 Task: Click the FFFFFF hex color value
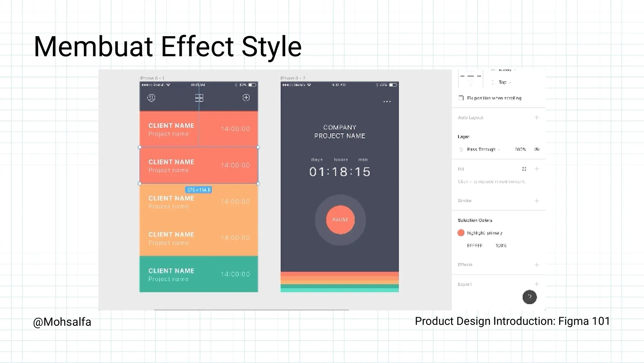tap(475, 246)
